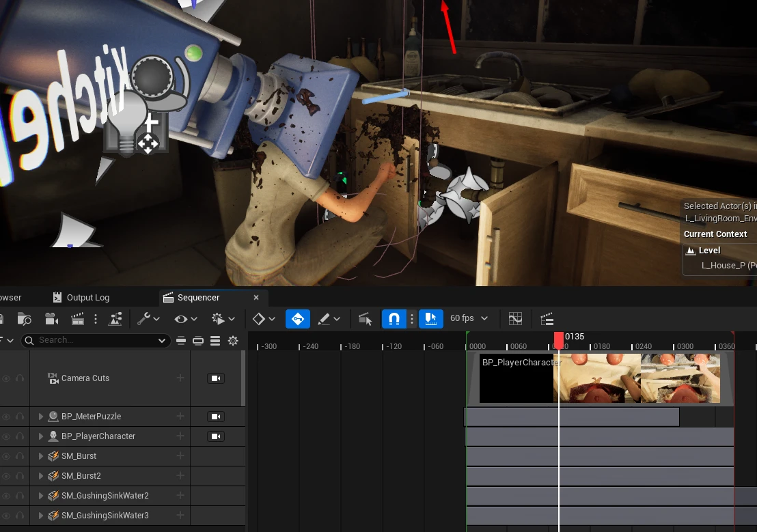Solo the BP_PlayerCharacter track with headphones
Viewport: 757px width, 532px height.
pyautogui.click(x=20, y=436)
